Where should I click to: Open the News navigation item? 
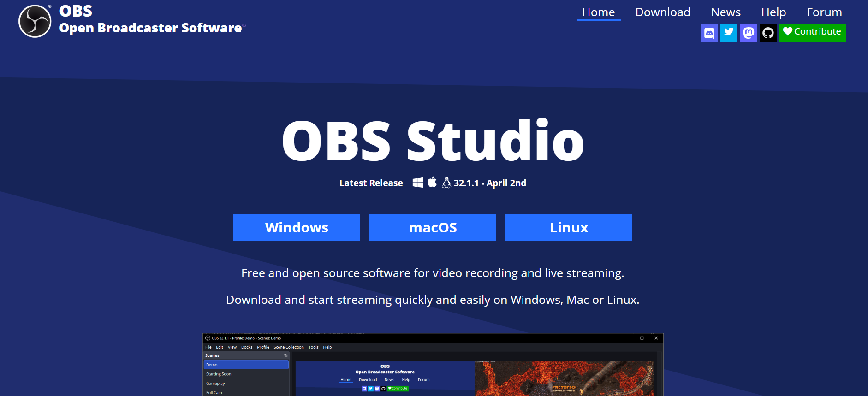click(x=725, y=12)
